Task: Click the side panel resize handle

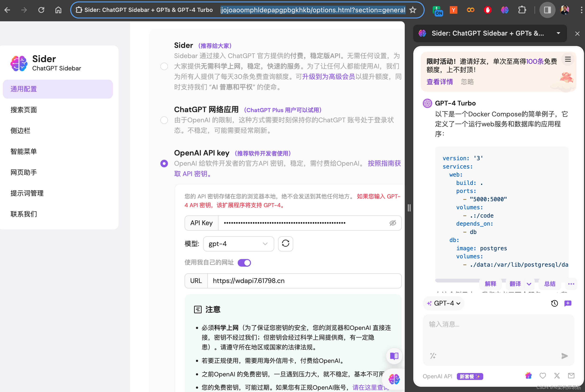Action: (409, 208)
